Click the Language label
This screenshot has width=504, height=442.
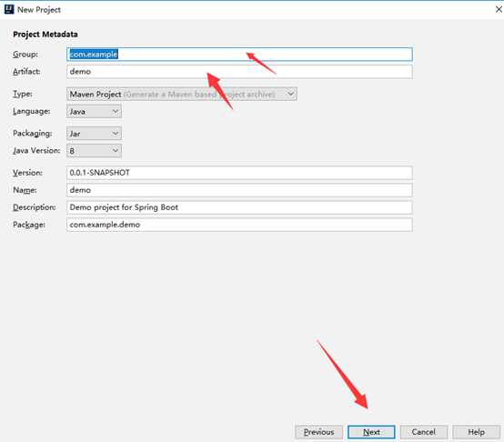tap(32, 111)
